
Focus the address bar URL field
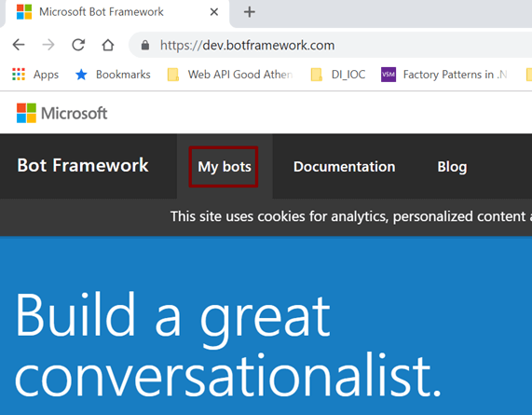pos(330,45)
